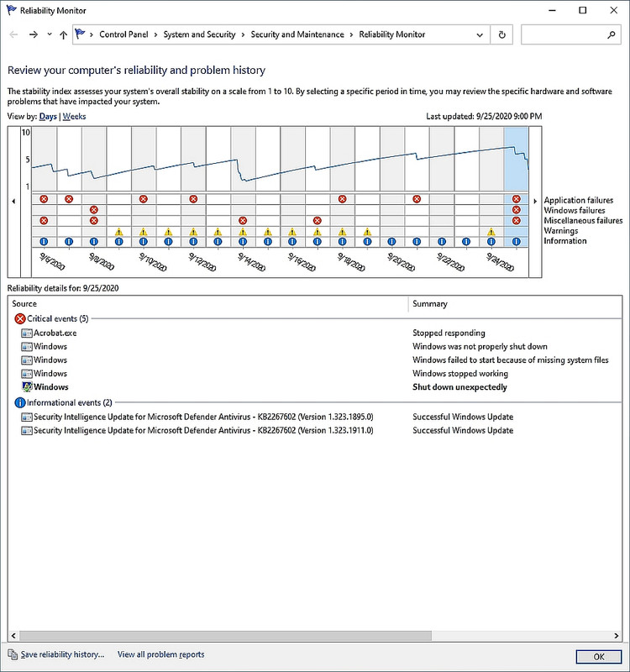Move the chart to later dates with the right arrow
The image size is (630, 672).
coord(535,201)
